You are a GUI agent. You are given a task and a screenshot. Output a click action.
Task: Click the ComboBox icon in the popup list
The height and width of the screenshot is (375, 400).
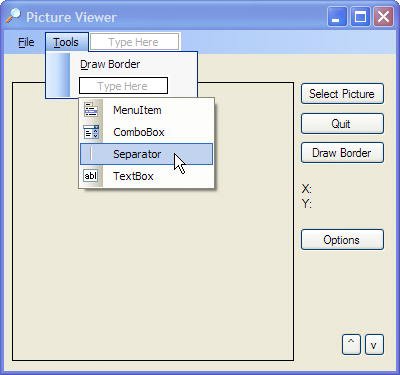(91, 132)
